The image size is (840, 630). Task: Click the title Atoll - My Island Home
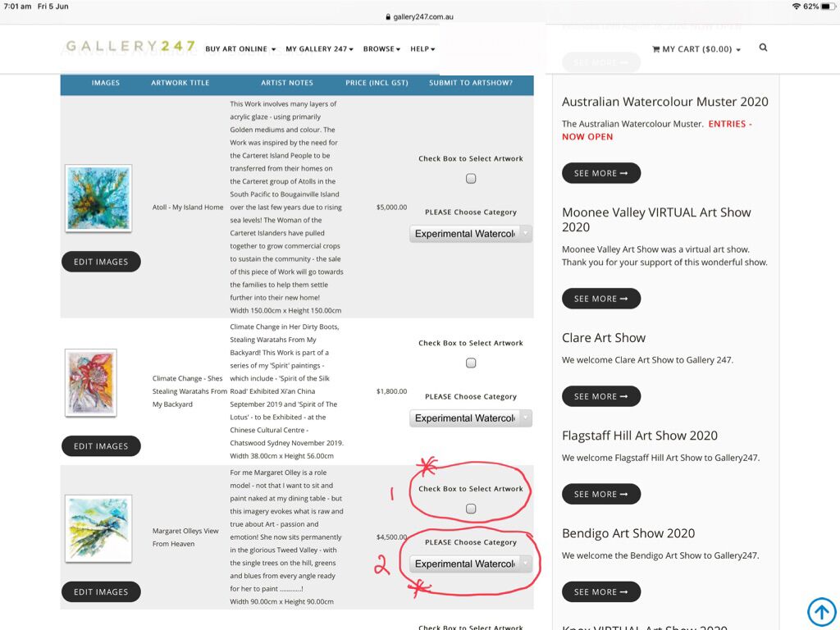(188, 208)
